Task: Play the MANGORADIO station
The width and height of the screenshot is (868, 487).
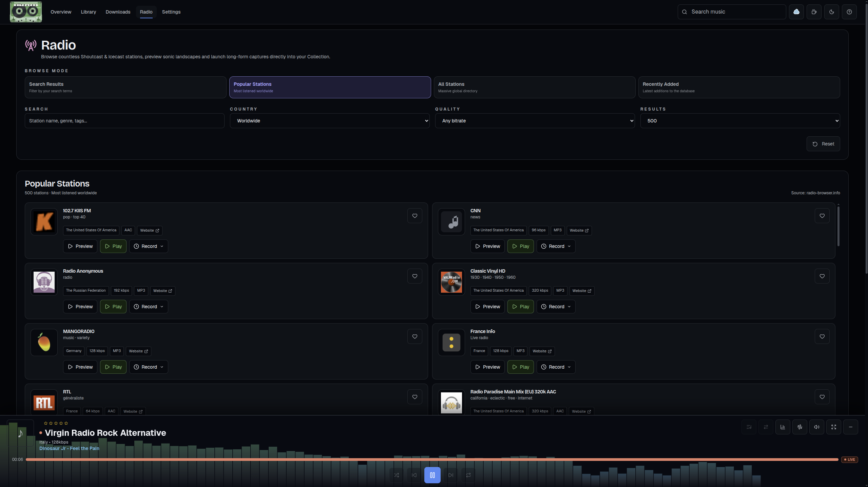Action: pos(113,367)
